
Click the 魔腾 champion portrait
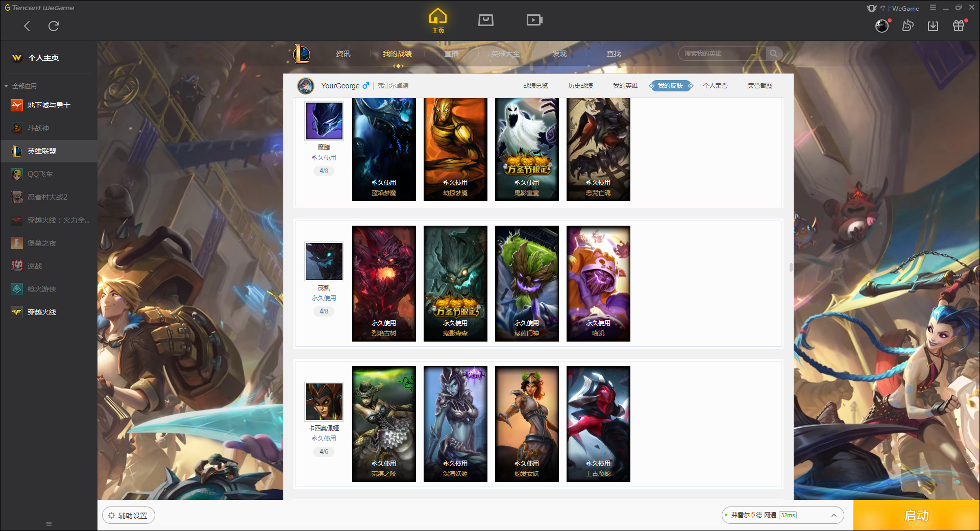tap(324, 121)
